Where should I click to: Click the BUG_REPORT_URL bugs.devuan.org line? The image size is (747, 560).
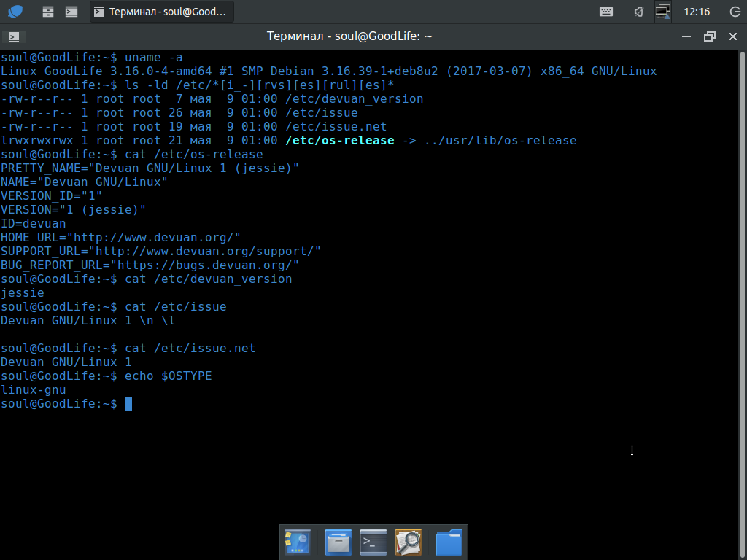click(150, 265)
